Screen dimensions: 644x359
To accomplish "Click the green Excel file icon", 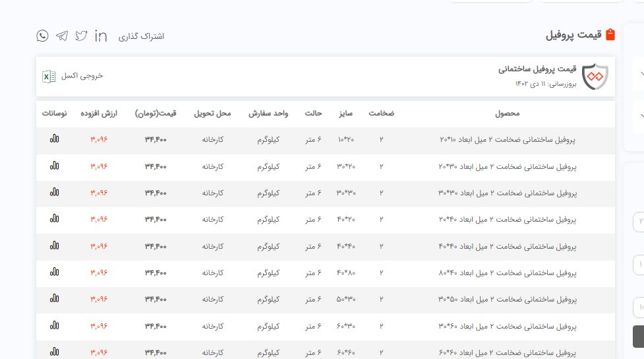I will tap(49, 76).
